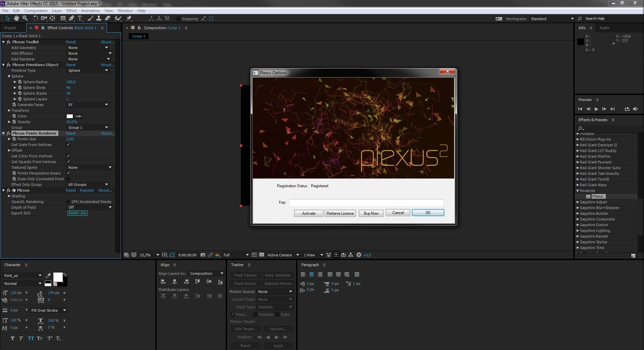
Task: Mute audio in Preview panel
Action: [635, 109]
